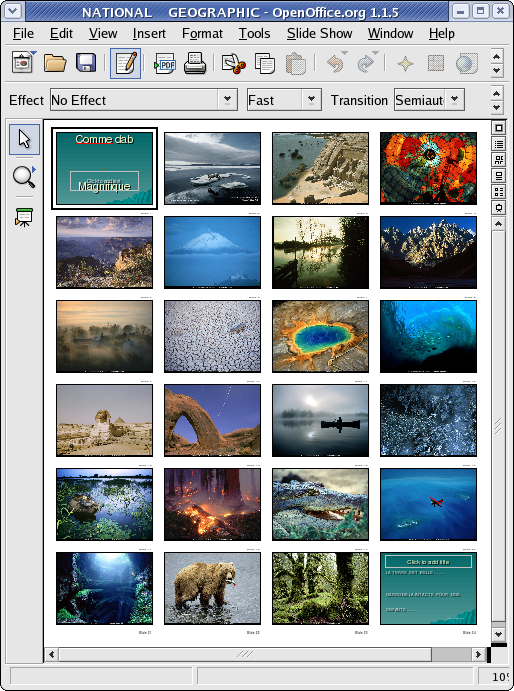Open the Navigator star icon

pyautogui.click(x=405, y=64)
